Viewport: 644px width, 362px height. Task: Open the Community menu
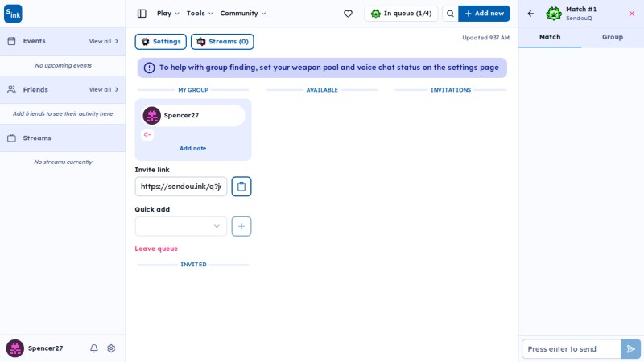click(243, 14)
